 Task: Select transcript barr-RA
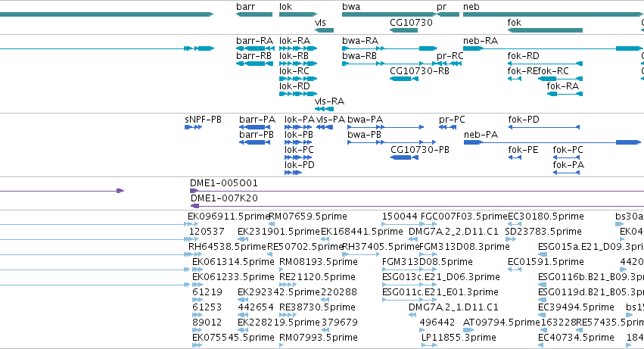click(x=254, y=41)
